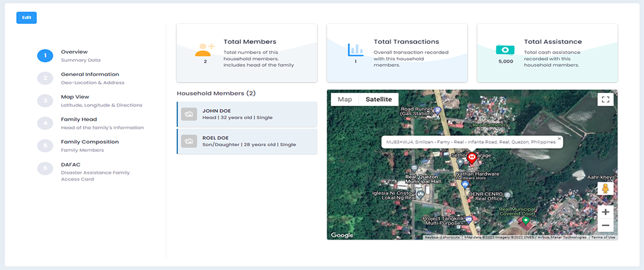Zoom in on the map

(x=605, y=212)
